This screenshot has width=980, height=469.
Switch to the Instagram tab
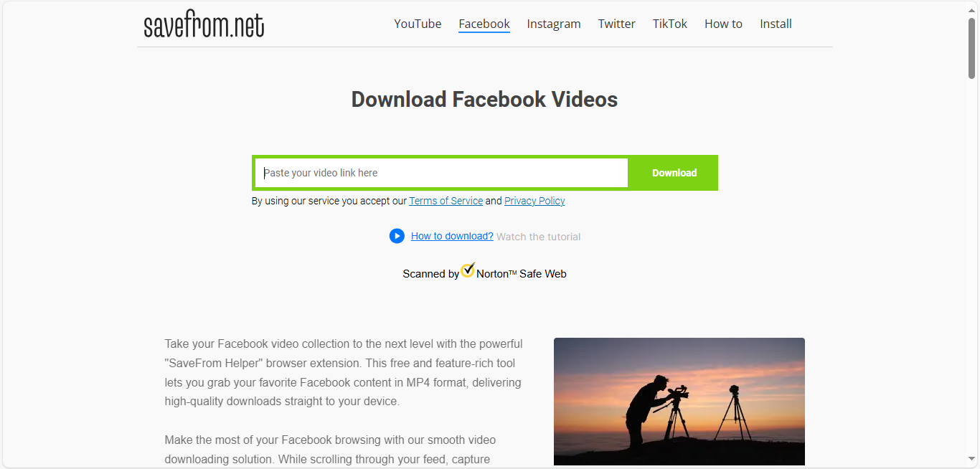(554, 24)
